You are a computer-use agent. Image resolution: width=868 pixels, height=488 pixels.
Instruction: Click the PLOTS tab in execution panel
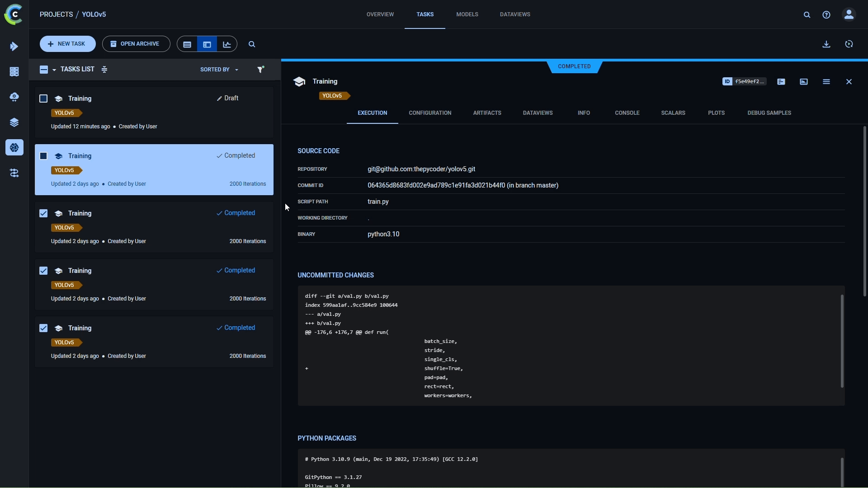coord(716,113)
